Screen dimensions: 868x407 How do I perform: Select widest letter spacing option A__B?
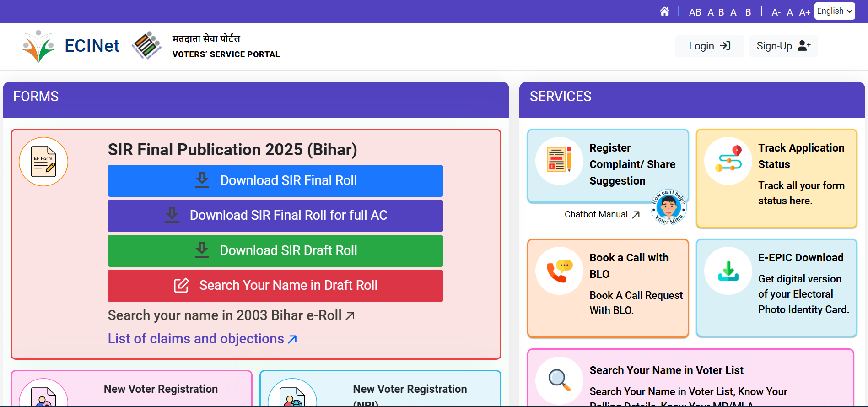(x=740, y=12)
